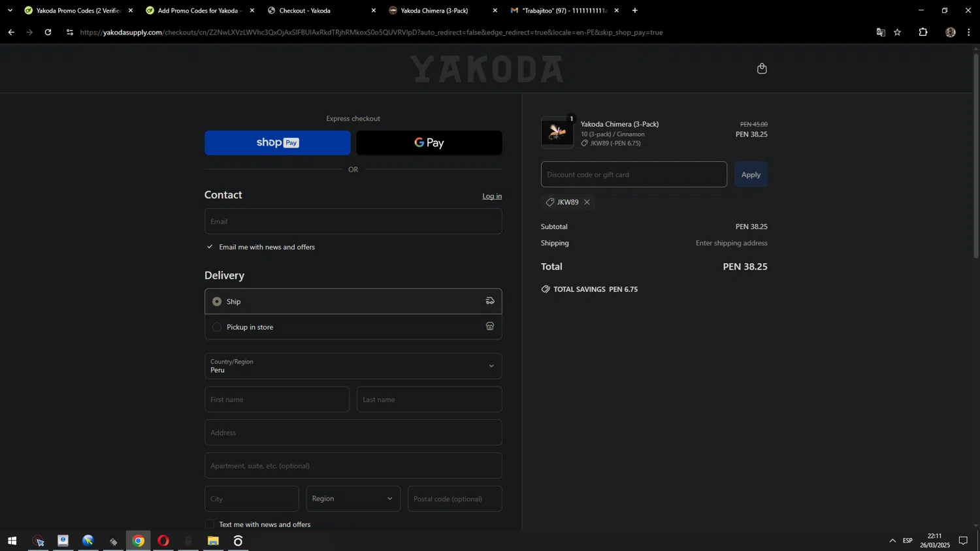Bookmark this page with star icon
Image resolution: width=980 pixels, height=551 pixels.
coord(898,32)
